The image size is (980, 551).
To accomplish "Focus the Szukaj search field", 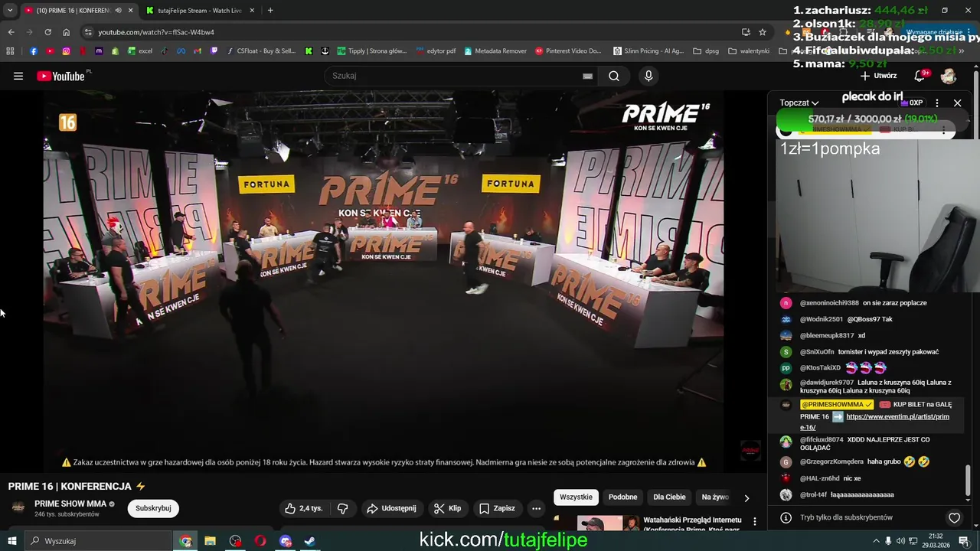I will pyautogui.click(x=459, y=76).
